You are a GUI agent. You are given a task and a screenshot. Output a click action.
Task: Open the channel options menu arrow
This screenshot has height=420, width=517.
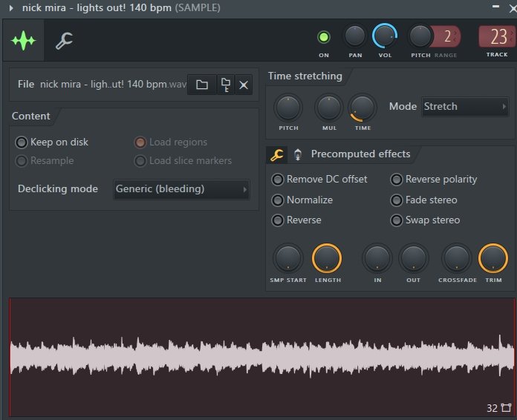[11, 8]
